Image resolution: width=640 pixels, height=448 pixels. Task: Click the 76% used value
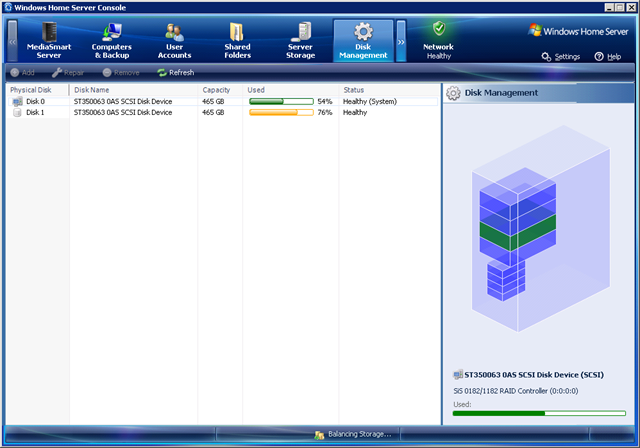325,112
